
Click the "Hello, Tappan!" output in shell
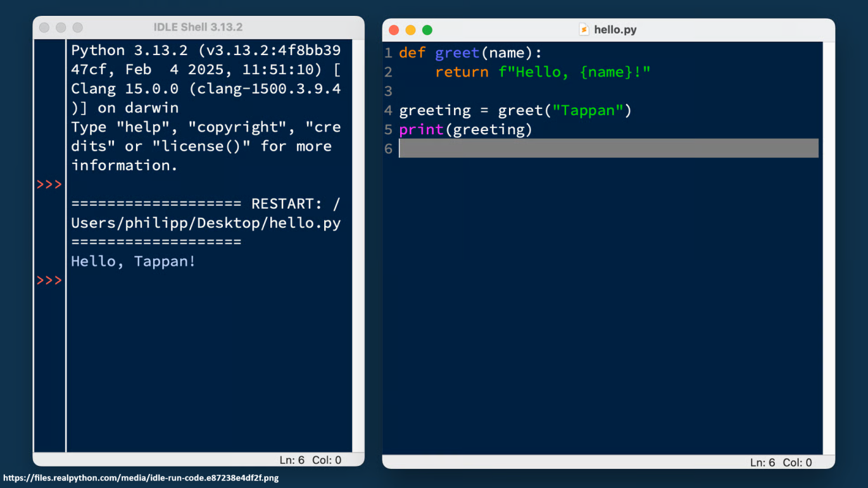pyautogui.click(x=134, y=261)
